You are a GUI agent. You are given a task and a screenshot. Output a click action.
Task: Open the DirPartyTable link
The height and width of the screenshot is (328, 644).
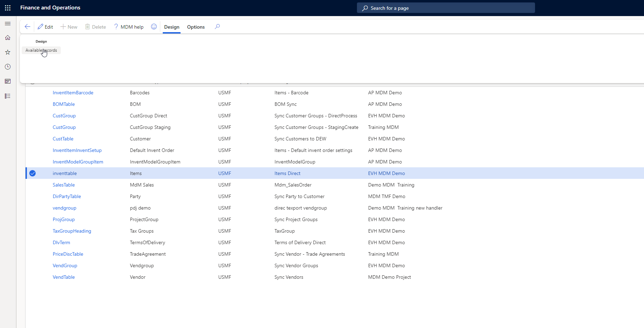click(67, 196)
